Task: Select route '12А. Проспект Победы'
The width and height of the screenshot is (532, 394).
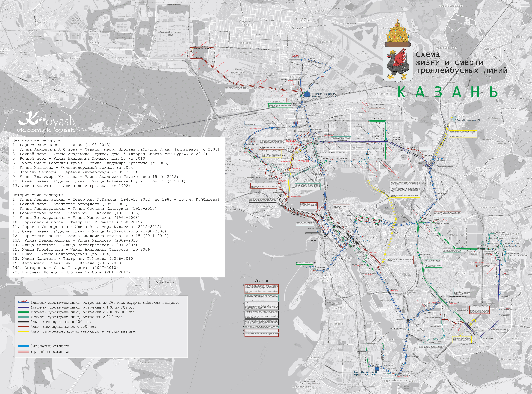Action: pyautogui.click(x=90, y=236)
